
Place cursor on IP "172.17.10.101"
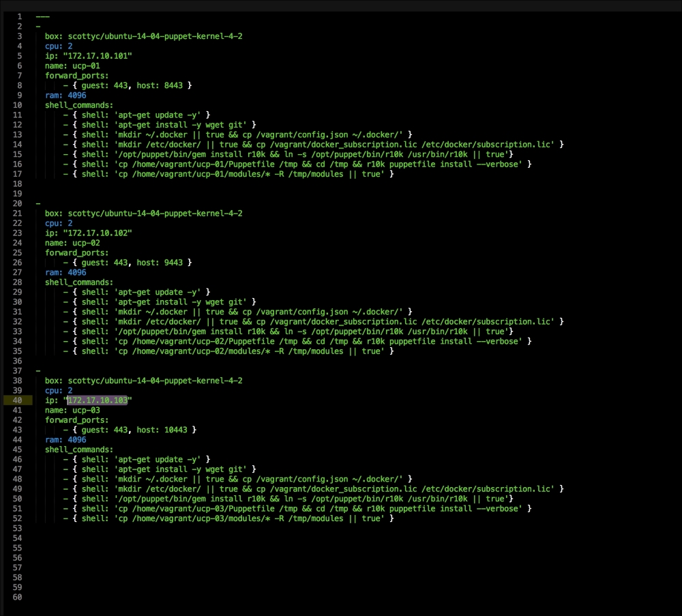pyautogui.click(x=98, y=56)
